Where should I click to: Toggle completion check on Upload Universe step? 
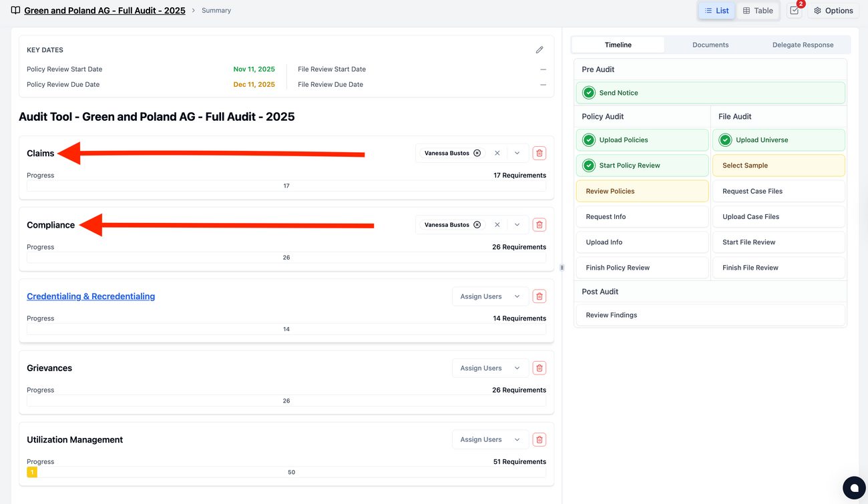coord(724,140)
